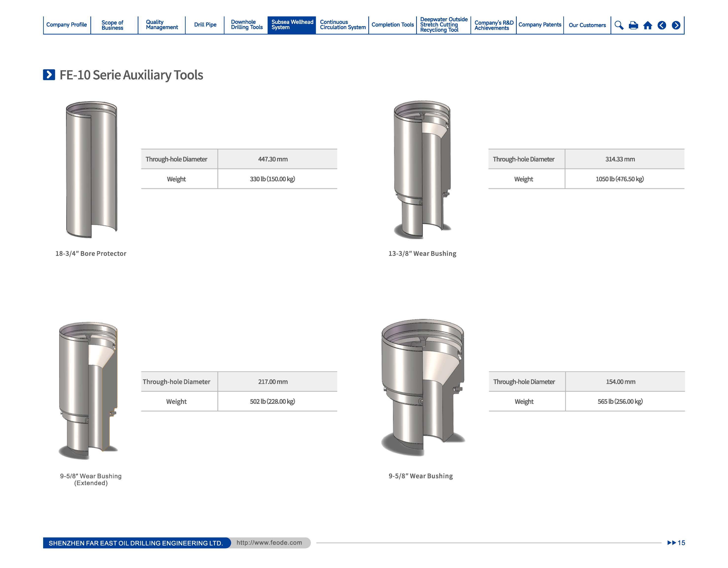The image size is (728, 568).
Task: Open Company Patents section
Action: tap(540, 25)
